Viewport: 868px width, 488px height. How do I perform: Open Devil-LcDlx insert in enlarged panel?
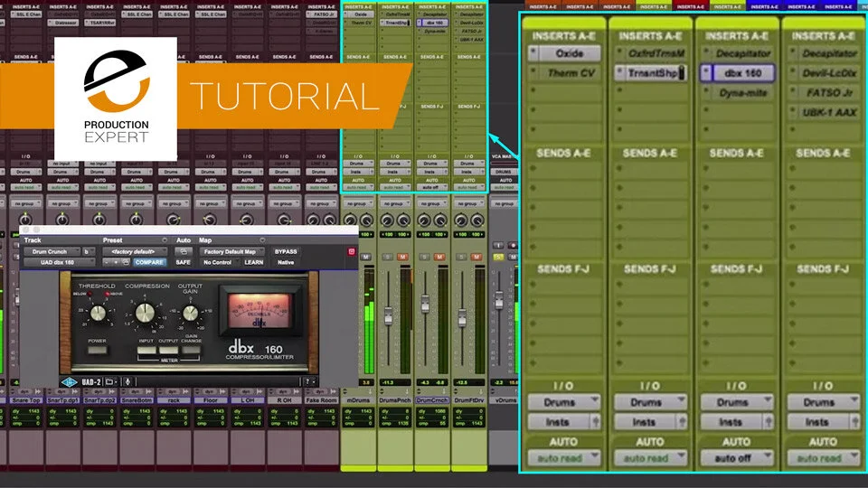pos(829,73)
